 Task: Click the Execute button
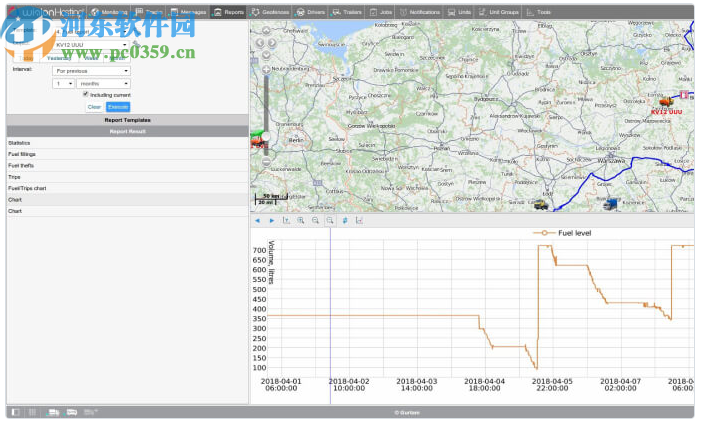click(x=118, y=107)
